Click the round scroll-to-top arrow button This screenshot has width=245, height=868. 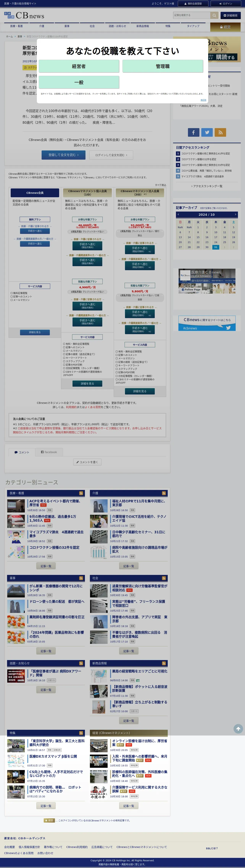(x=238, y=728)
